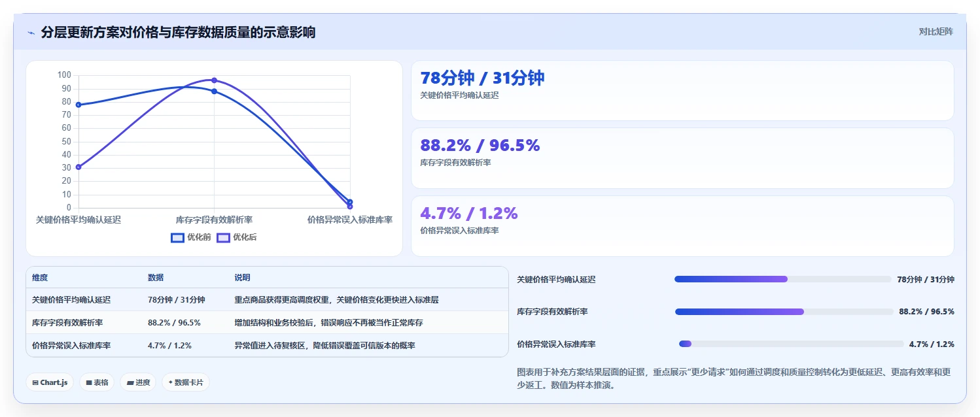Click the 优化后 data point at value 31
The image size is (980, 417).
click(x=79, y=167)
